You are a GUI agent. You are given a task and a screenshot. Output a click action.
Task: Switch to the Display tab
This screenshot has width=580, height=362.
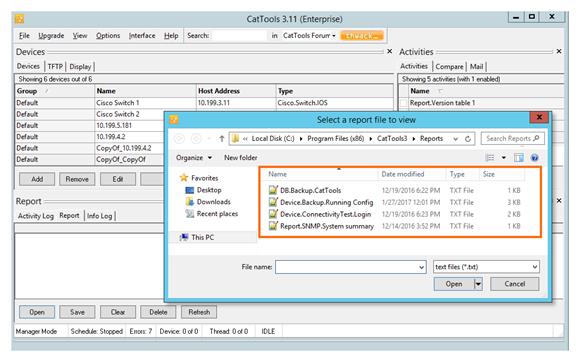pos(80,67)
